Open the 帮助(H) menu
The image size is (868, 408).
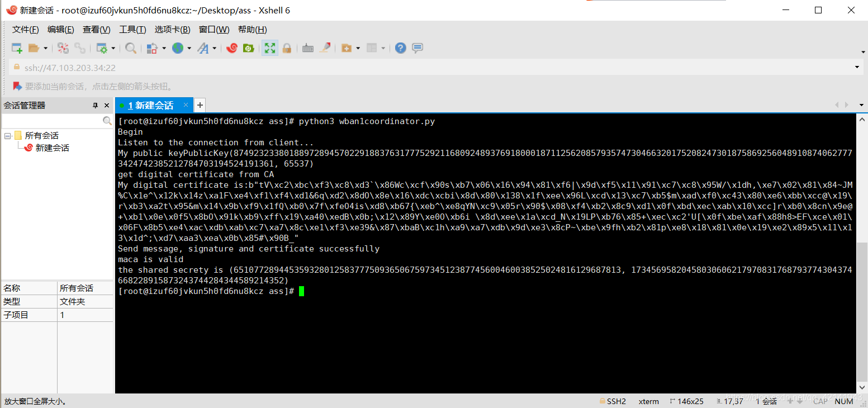coord(252,30)
